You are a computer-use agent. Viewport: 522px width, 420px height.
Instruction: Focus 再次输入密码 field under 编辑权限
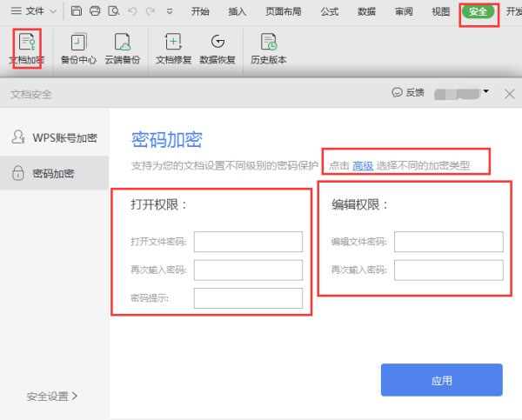(x=448, y=270)
